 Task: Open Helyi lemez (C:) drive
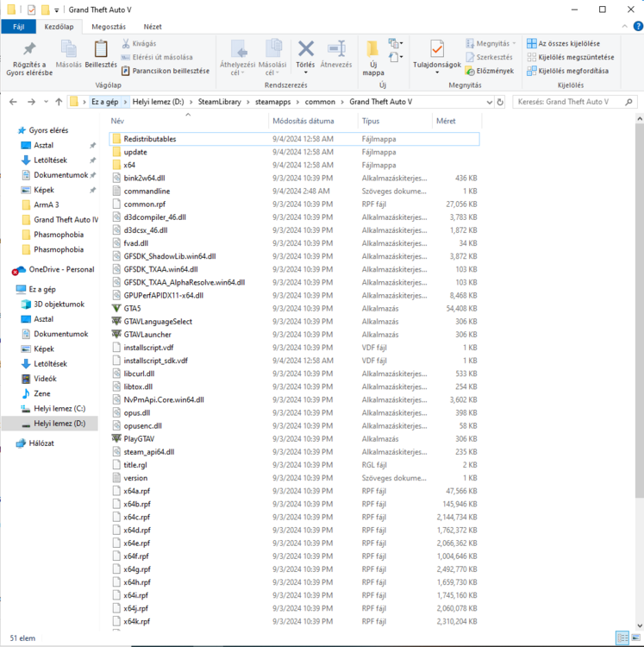pyautogui.click(x=59, y=409)
